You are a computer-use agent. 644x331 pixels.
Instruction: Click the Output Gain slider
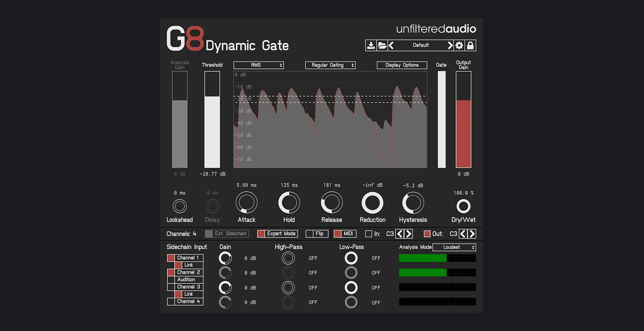click(x=464, y=120)
